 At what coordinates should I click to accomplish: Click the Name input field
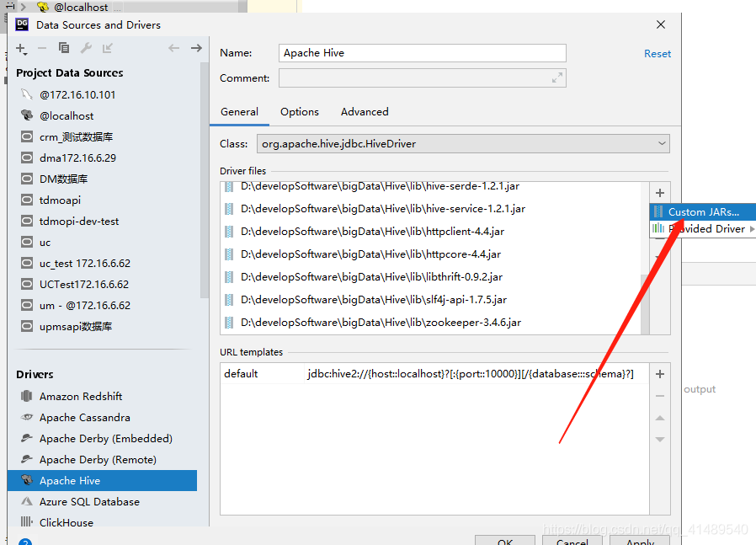[x=423, y=53]
